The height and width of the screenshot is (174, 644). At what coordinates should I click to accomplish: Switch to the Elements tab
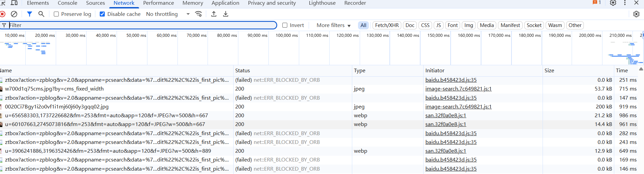(x=38, y=3)
